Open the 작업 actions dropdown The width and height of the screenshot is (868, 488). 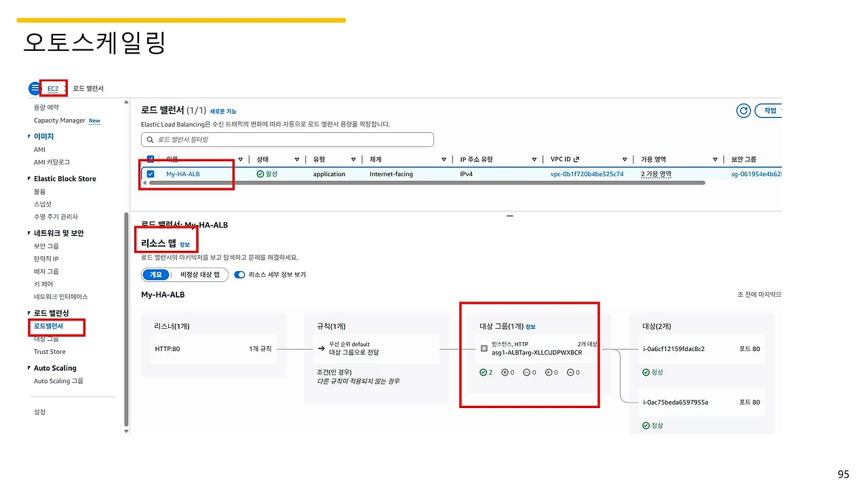click(770, 110)
